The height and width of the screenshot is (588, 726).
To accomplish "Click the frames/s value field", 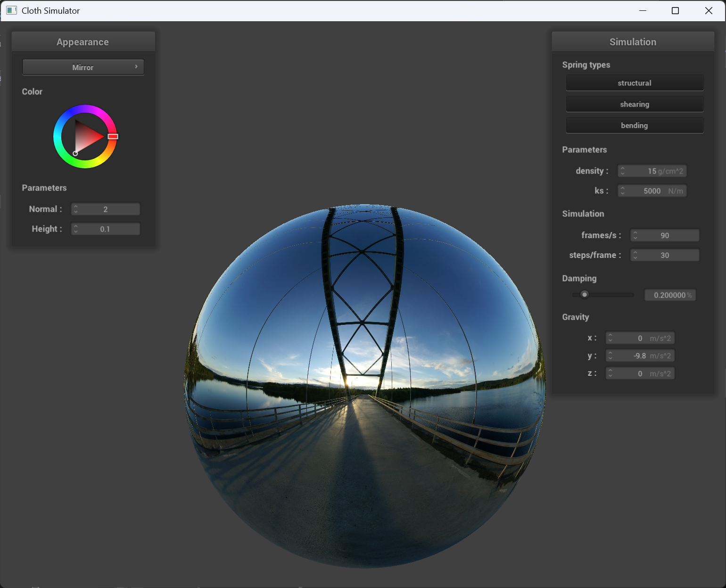I will pos(665,235).
